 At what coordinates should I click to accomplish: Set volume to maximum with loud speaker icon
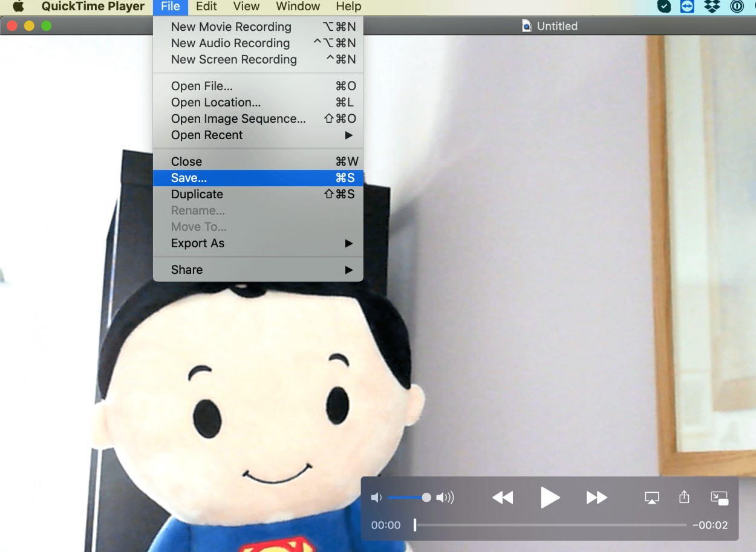pos(445,498)
